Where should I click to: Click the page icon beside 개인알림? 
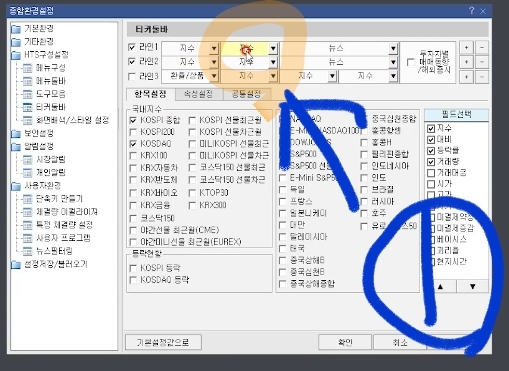pos(27,173)
